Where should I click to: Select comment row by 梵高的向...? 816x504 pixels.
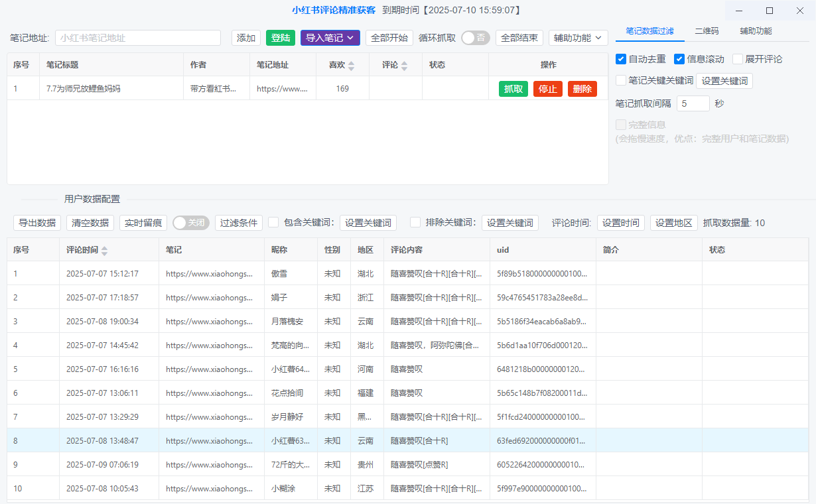[407, 345]
